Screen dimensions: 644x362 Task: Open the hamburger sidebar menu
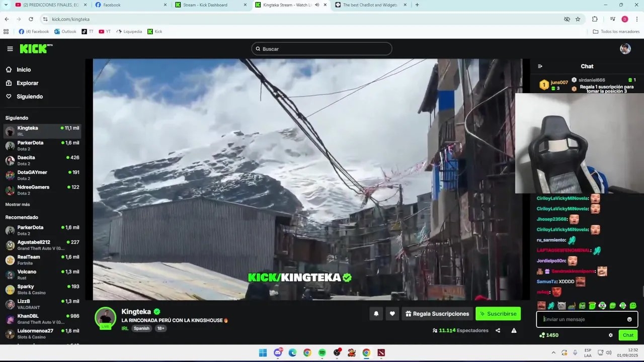pyautogui.click(x=10, y=49)
